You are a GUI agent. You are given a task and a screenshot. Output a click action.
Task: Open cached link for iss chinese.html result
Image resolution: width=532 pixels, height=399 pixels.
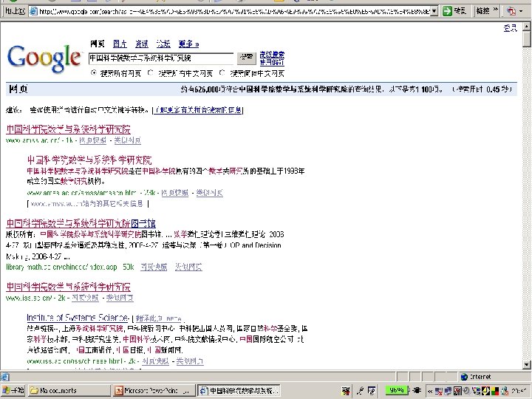point(155,361)
